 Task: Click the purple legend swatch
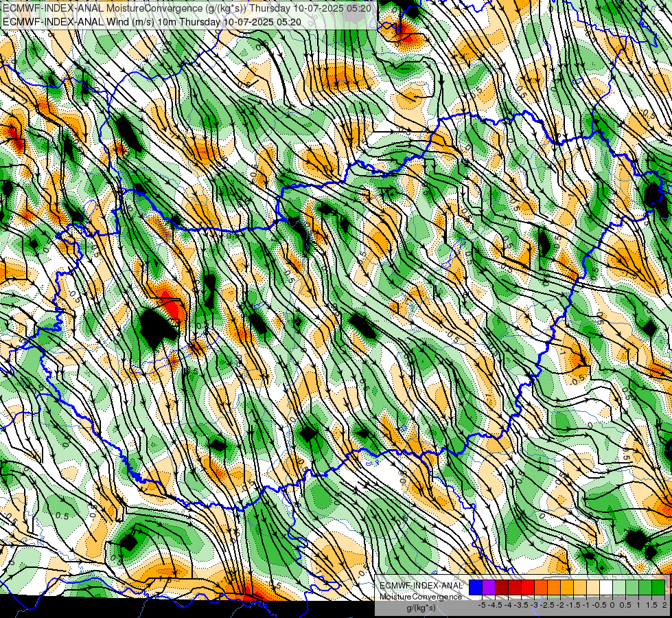pyautogui.click(x=489, y=588)
